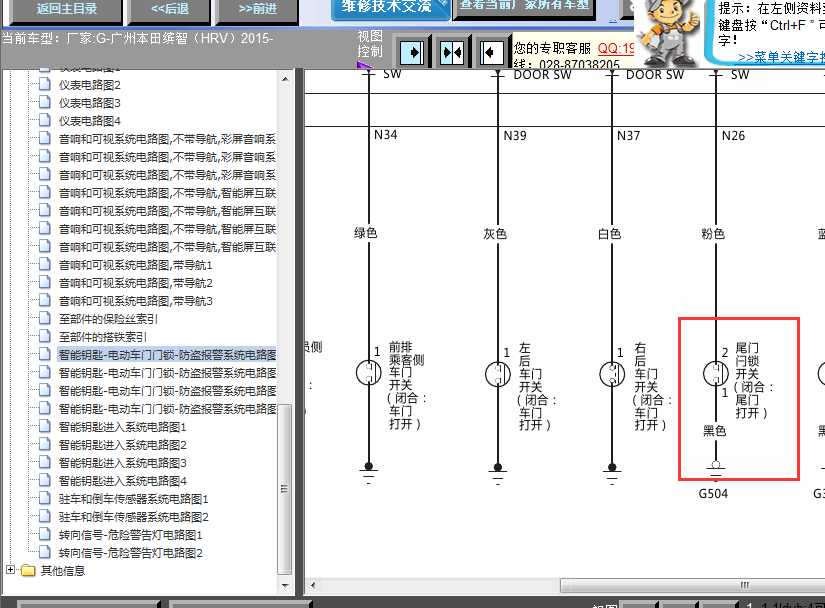Image resolution: width=825 pixels, height=608 pixels.
Task: Click the diagram horizontal scroll-left arrow
Action: (313, 585)
